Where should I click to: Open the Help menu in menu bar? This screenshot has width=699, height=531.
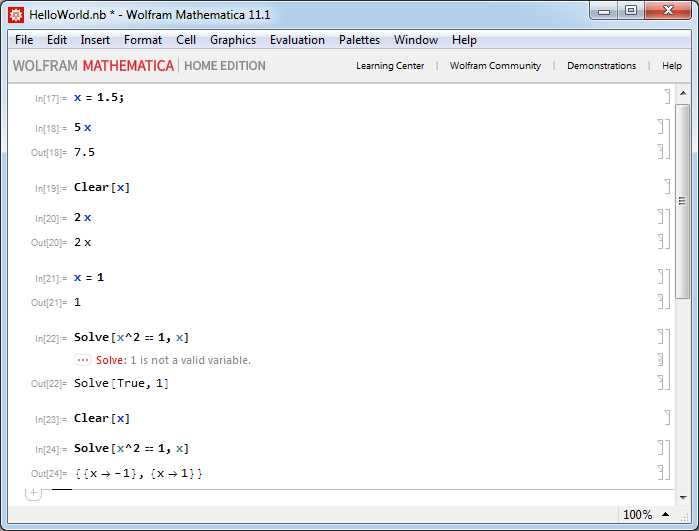pyautogui.click(x=464, y=40)
